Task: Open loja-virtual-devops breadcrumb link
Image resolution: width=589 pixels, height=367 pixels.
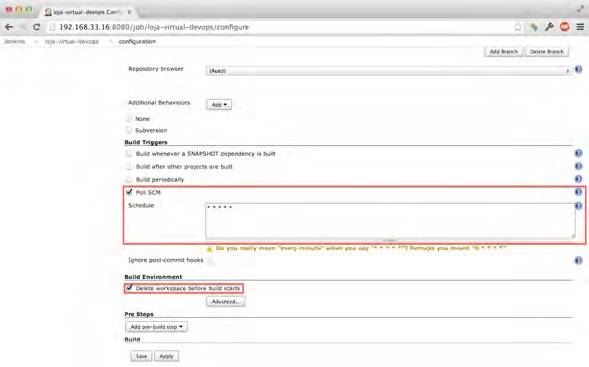Action: 71,41
